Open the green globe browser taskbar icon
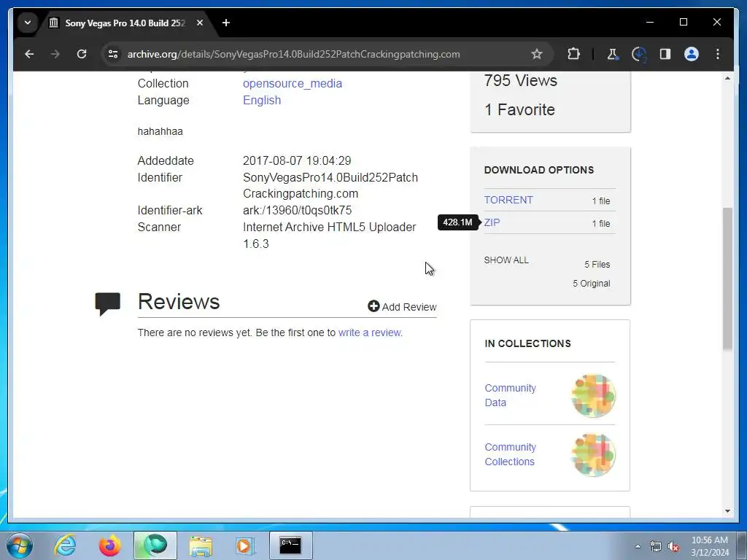The image size is (747, 560). [x=155, y=545]
